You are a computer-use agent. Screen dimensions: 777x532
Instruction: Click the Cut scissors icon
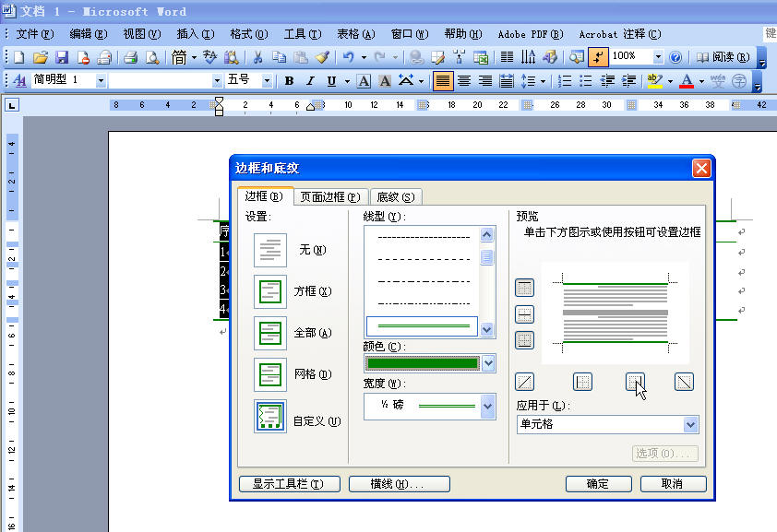point(257,57)
